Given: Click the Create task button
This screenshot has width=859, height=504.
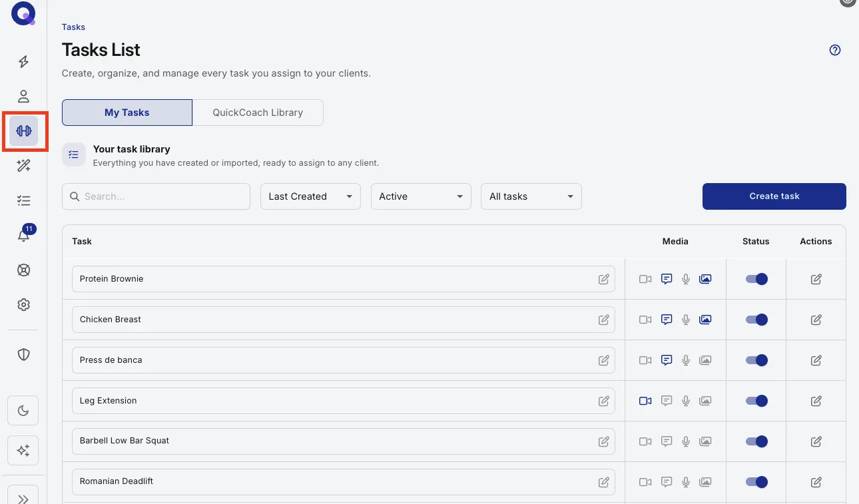Looking at the screenshot, I should pos(774,196).
